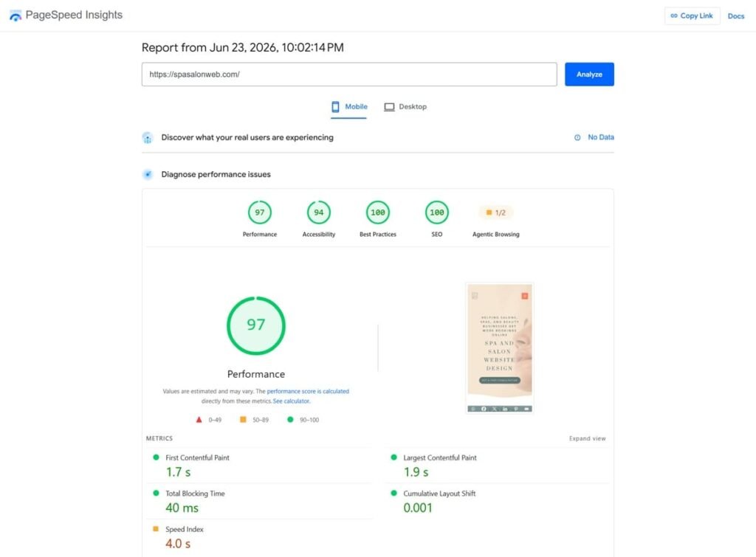Click the Total Blocking Time green dot
756x557 pixels.
coord(156,493)
